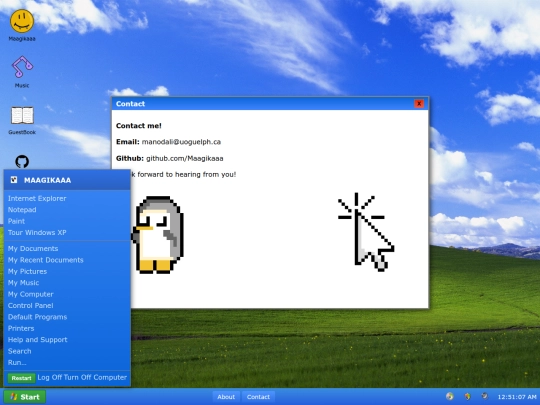Click the pixel cursor image in Contact window
Viewport: 540px width, 405px height.
(366, 232)
